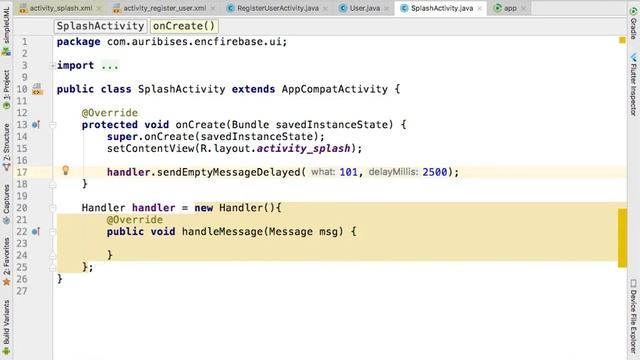Open User.java editor tab
The height and width of the screenshot is (360, 640).
click(364, 8)
